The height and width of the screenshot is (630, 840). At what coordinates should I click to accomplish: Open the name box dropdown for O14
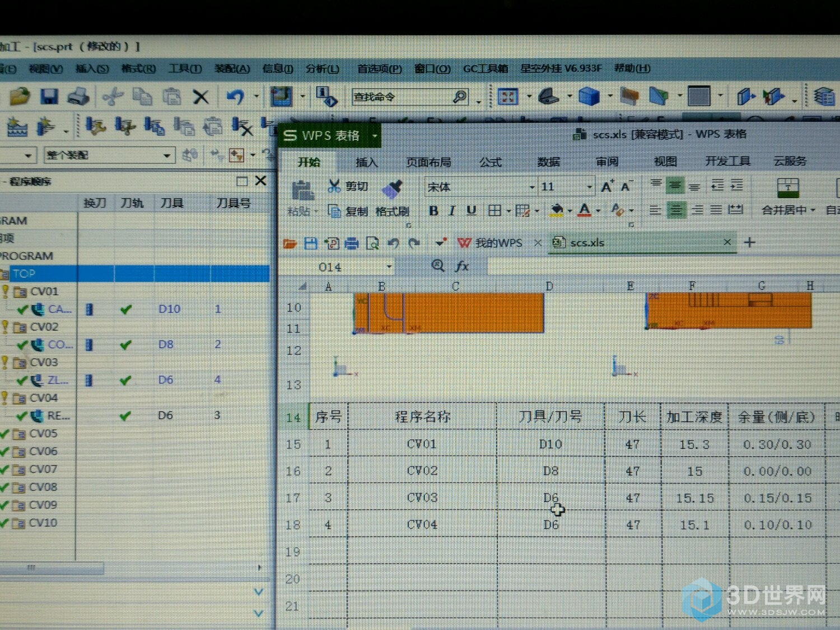pyautogui.click(x=389, y=267)
